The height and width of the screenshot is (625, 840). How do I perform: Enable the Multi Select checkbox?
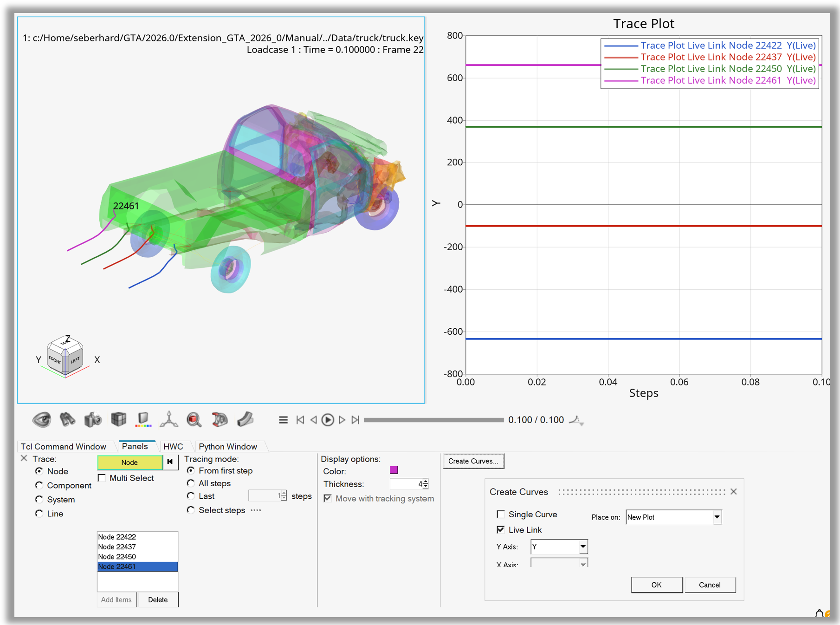tap(102, 478)
